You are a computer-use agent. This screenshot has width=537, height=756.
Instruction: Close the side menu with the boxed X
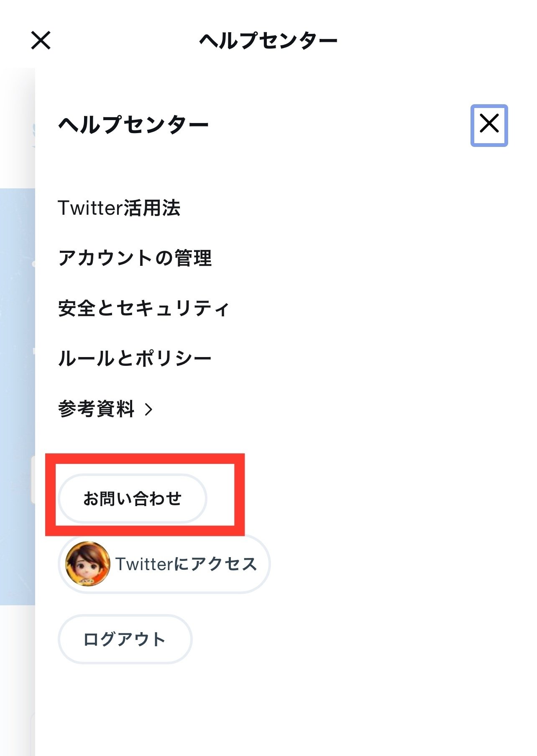click(x=489, y=125)
